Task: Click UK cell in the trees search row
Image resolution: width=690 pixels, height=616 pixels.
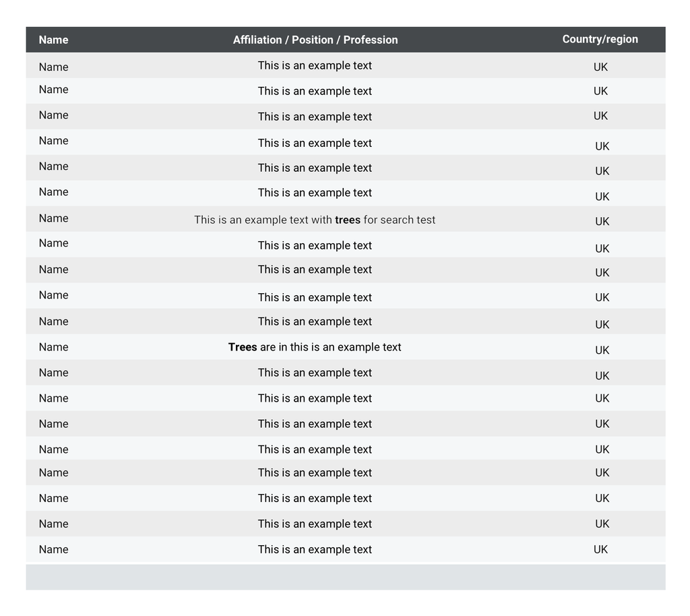Action: [602, 221]
